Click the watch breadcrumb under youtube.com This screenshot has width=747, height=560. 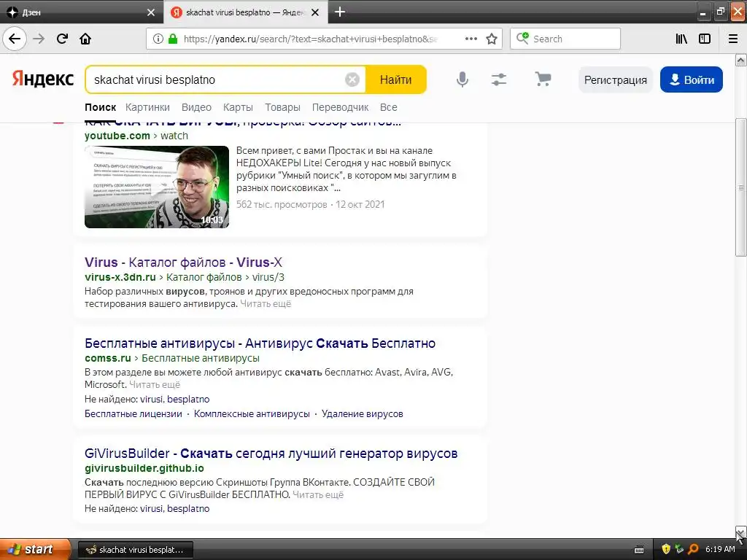[174, 136]
